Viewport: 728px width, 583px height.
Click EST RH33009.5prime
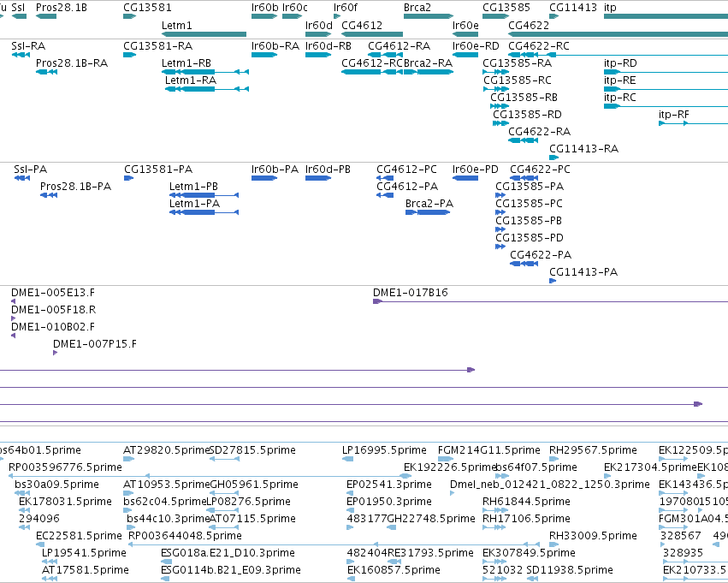click(593, 536)
